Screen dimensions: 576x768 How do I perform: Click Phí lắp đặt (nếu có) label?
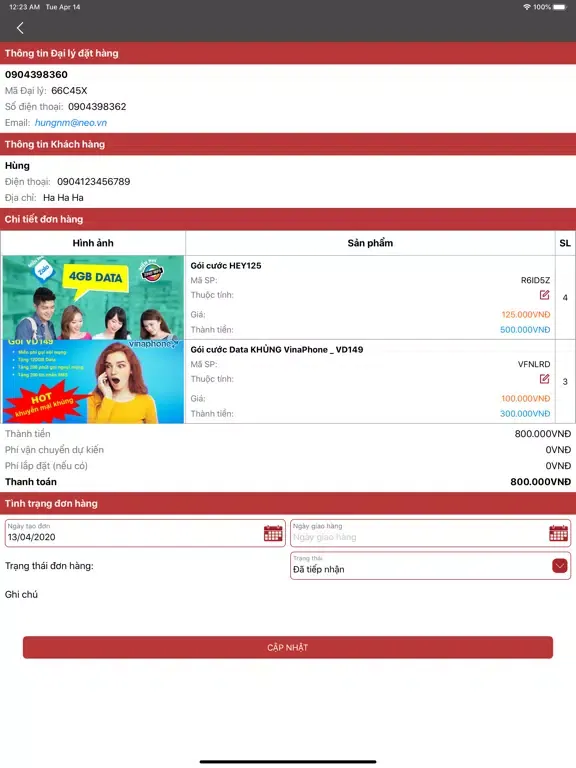click(47, 466)
